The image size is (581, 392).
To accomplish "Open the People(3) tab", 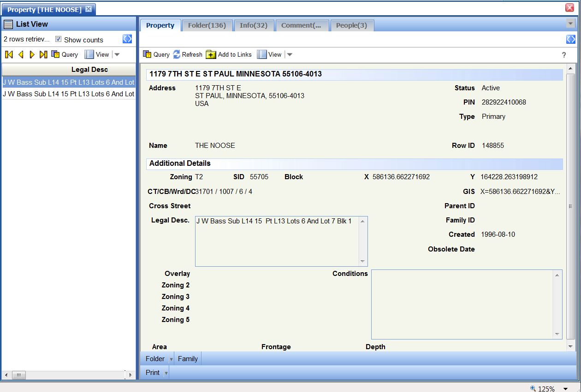I will click(351, 25).
